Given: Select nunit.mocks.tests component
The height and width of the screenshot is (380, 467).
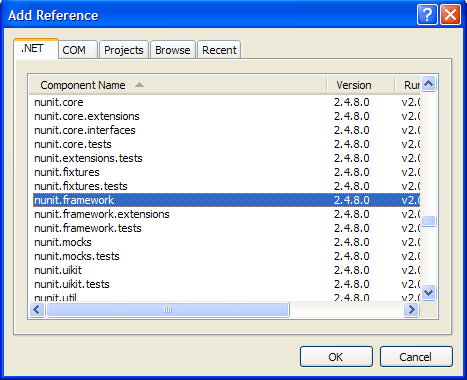Looking at the screenshot, I should click(77, 256).
